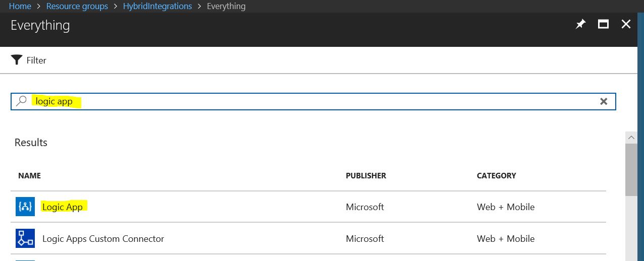Close the Everything blade
Screen dimensions: 644x261
pyautogui.click(x=626, y=24)
